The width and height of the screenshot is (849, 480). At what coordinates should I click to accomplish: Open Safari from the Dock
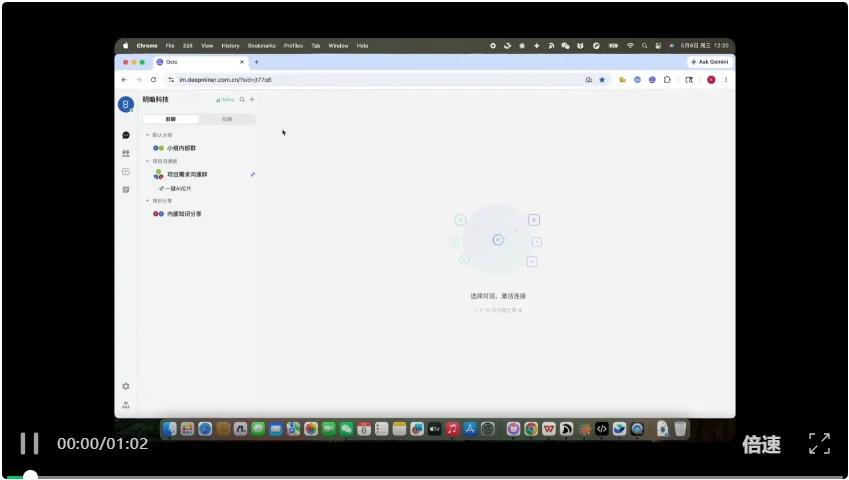click(205, 429)
